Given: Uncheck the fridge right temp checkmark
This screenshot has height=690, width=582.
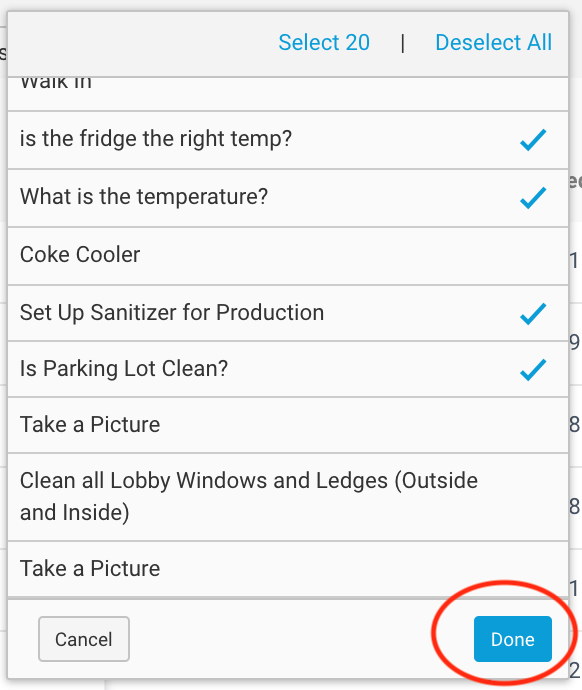Looking at the screenshot, I should click(533, 140).
